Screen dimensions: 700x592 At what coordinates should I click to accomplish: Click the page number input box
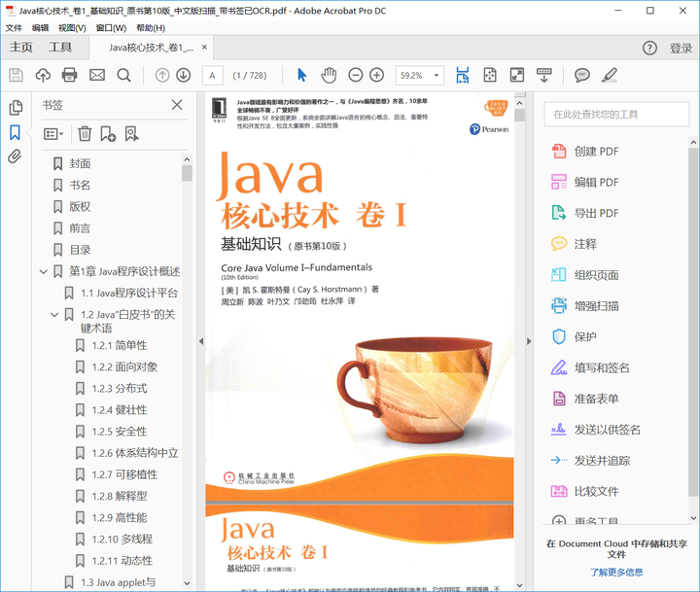213,76
